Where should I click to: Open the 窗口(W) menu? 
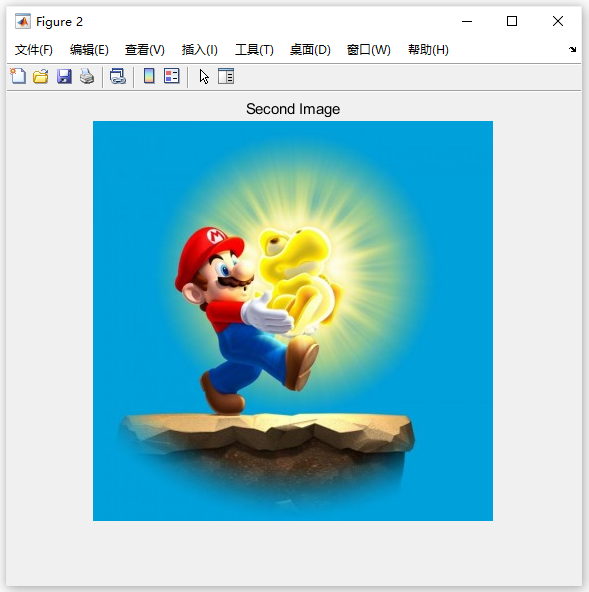click(x=369, y=50)
